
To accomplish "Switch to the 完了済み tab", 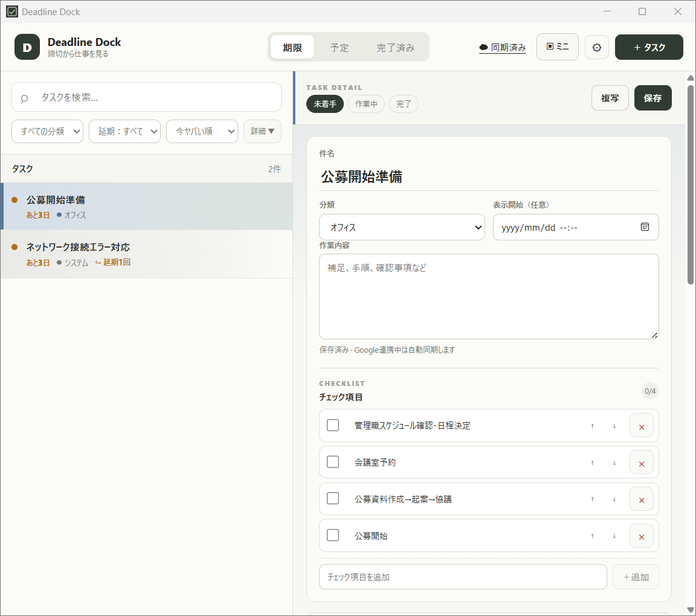I will (396, 47).
